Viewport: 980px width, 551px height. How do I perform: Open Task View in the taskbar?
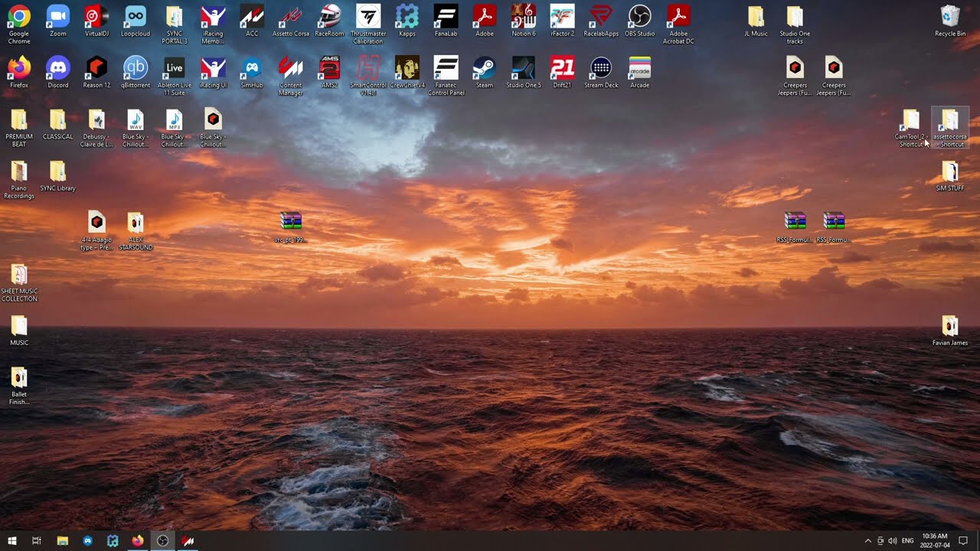click(37, 540)
